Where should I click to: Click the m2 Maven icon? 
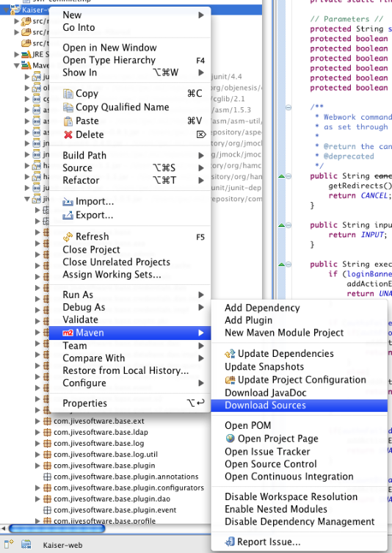click(x=68, y=333)
